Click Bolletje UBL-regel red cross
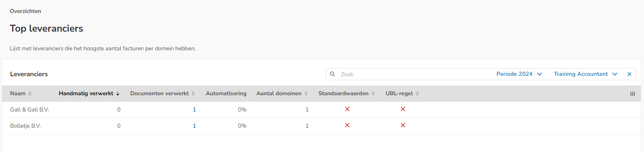This screenshot has width=644, height=152. pyautogui.click(x=403, y=125)
